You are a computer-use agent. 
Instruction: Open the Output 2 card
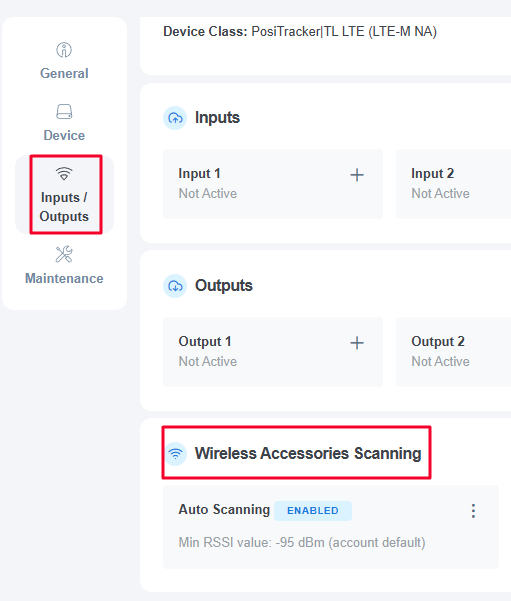point(453,352)
